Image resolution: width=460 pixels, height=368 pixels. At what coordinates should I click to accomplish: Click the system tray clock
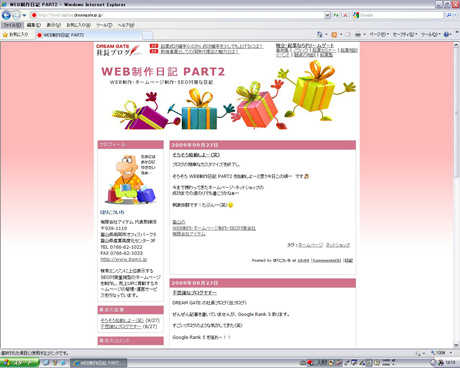click(450, 363)
